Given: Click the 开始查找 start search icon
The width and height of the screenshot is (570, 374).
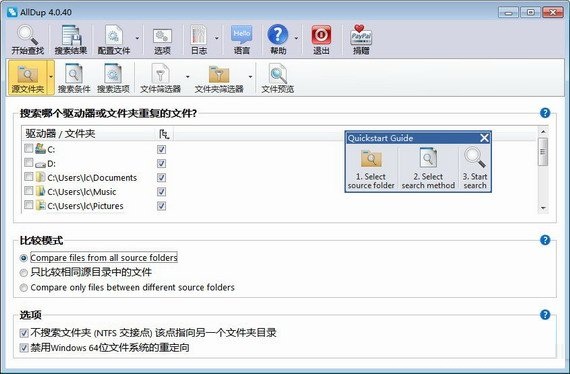Looking at the screenshot, I should (x=27, y=40).
